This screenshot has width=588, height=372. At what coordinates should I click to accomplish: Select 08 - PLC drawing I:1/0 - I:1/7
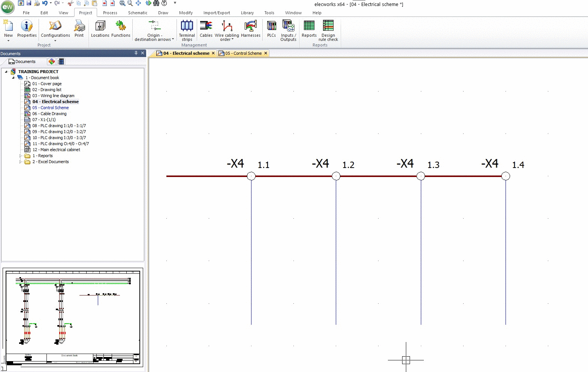pyautogui.click(x=59, y=126)
